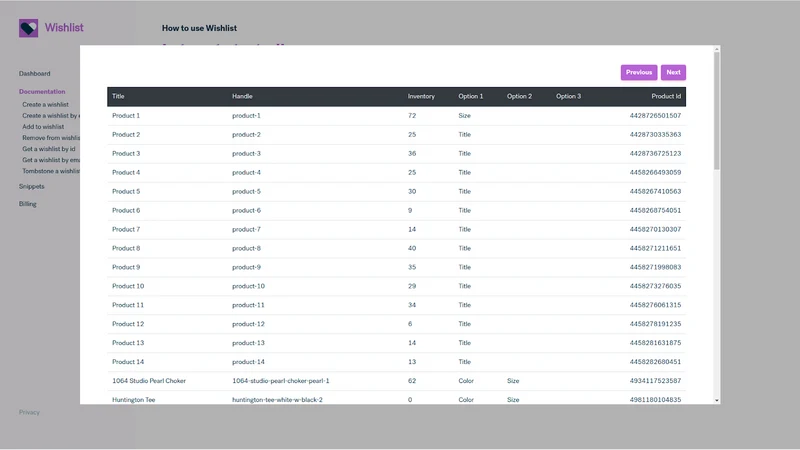Select the 'Product 5' title cell
800x450 pixels.
[x=126, y=191]
